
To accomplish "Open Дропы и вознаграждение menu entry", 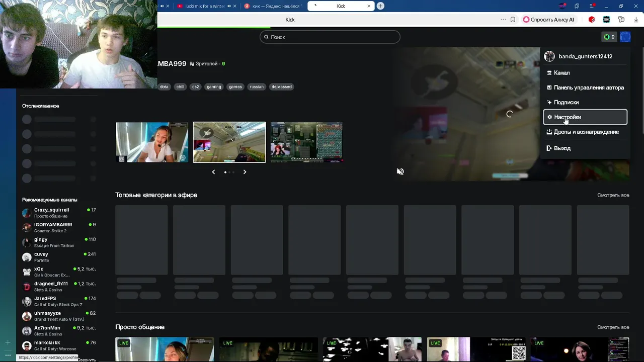I will (585, 132).
